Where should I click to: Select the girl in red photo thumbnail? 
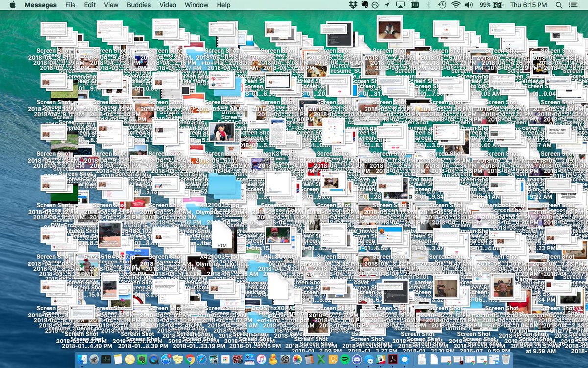click(221, 131)
